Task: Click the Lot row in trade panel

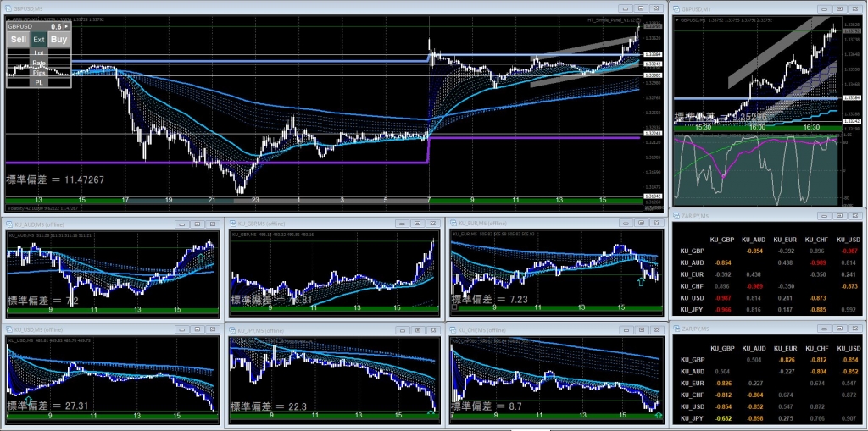Action: 39,52
